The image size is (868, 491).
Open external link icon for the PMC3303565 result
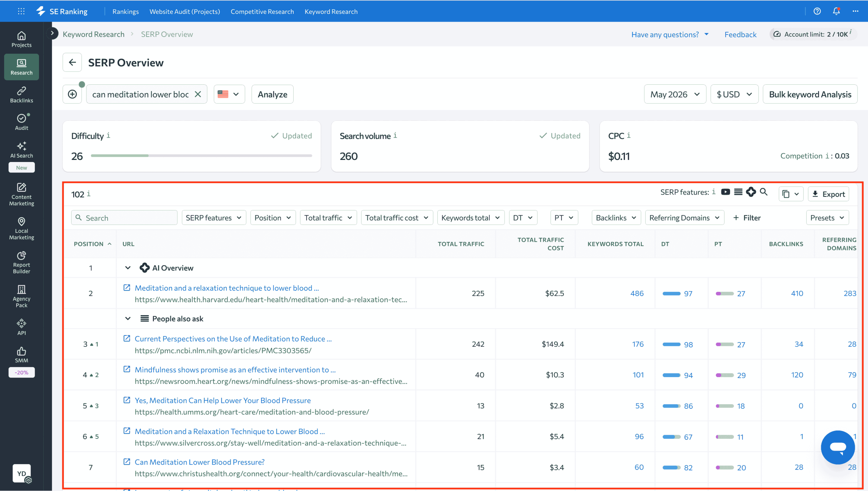[x=127, y=339]
